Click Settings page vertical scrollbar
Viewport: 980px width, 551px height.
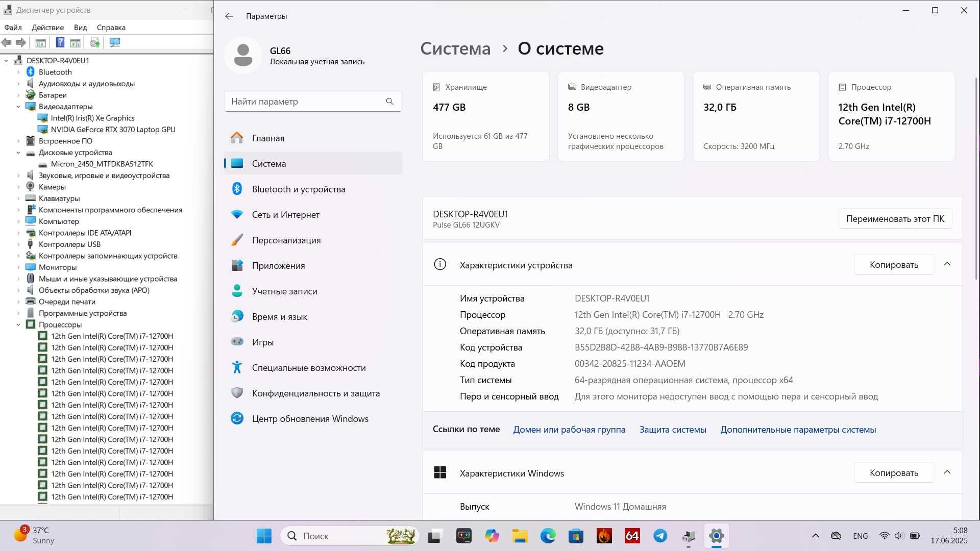coord(976,179)
